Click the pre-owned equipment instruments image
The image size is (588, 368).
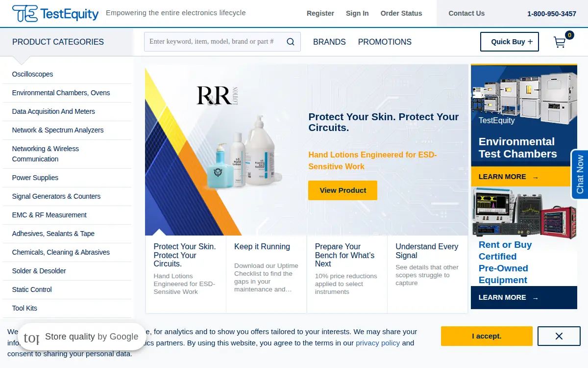coord(524,212)
